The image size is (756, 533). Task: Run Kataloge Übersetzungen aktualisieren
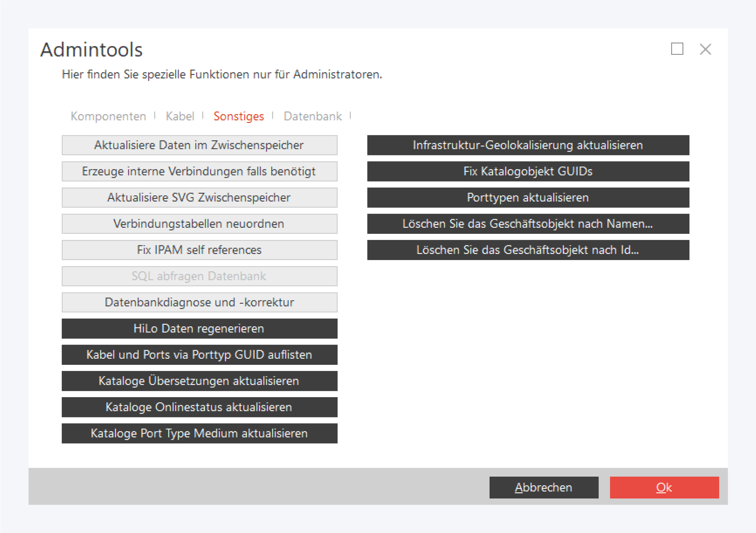pyautogui.click(x=199, y=381)
